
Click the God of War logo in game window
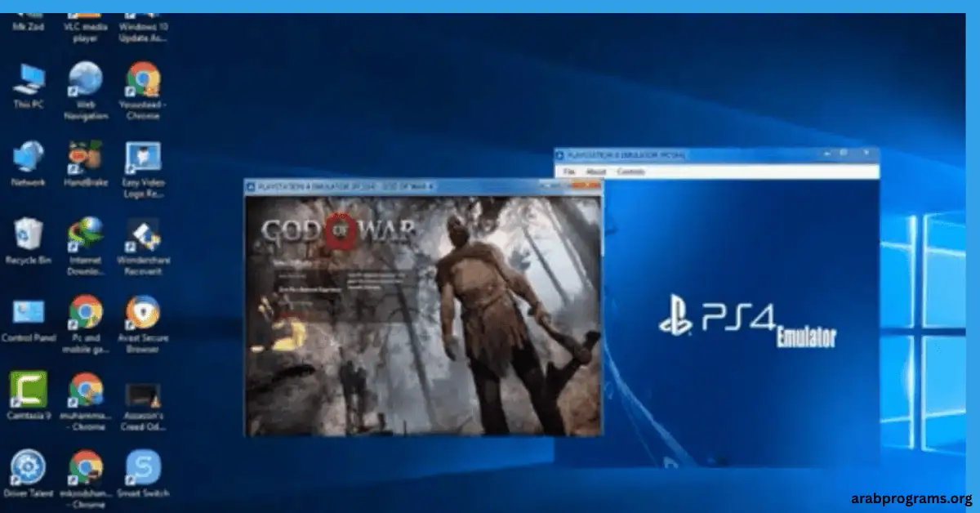coord(338,231)
